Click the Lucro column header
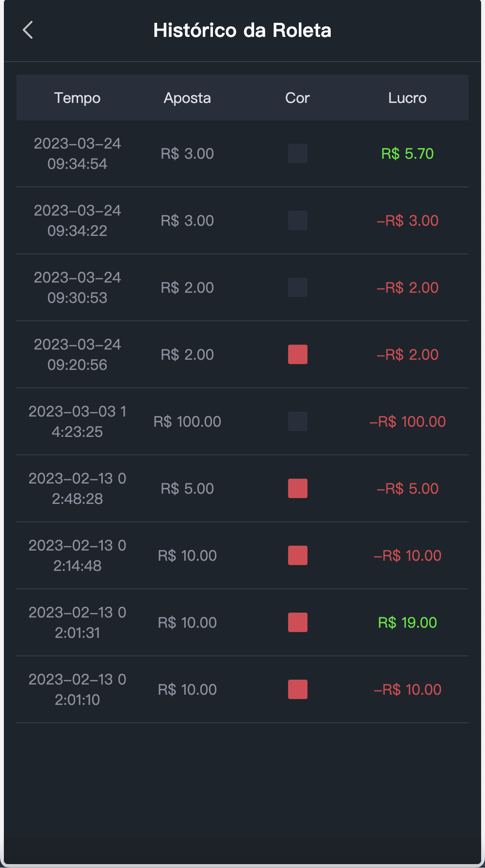Viewport: 485px width, 868px height. [x=407, y=98]
